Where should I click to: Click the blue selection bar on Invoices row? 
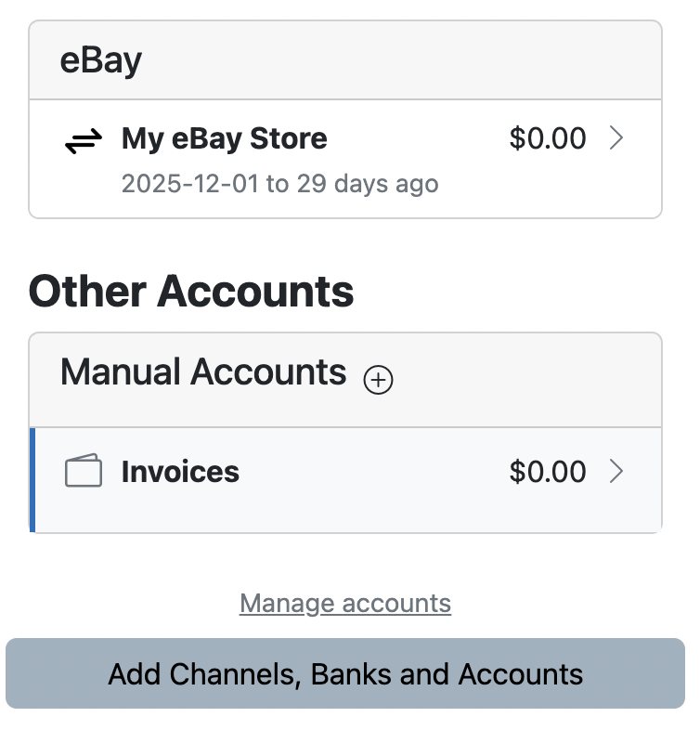tap(32, 480)
